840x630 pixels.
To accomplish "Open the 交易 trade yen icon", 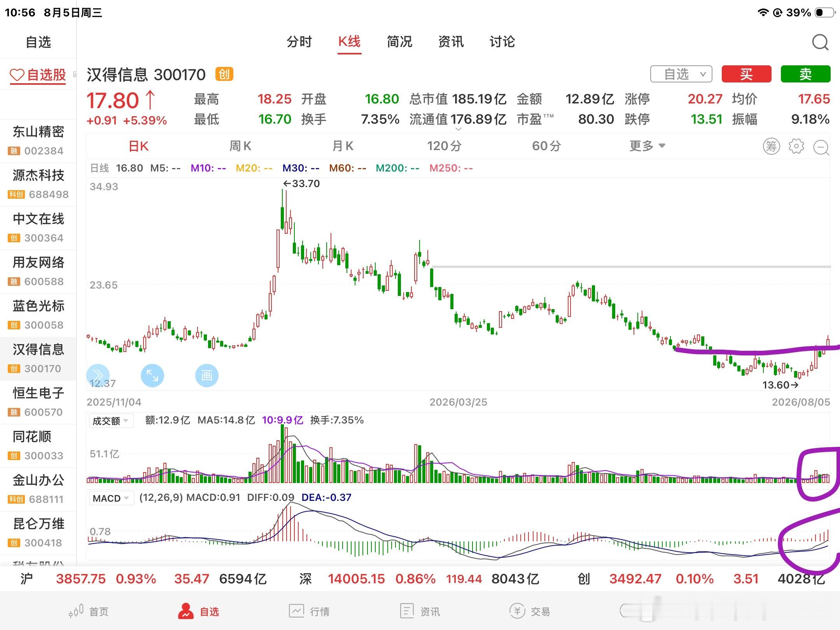I will pyautogui.click(x=530, y=611).
